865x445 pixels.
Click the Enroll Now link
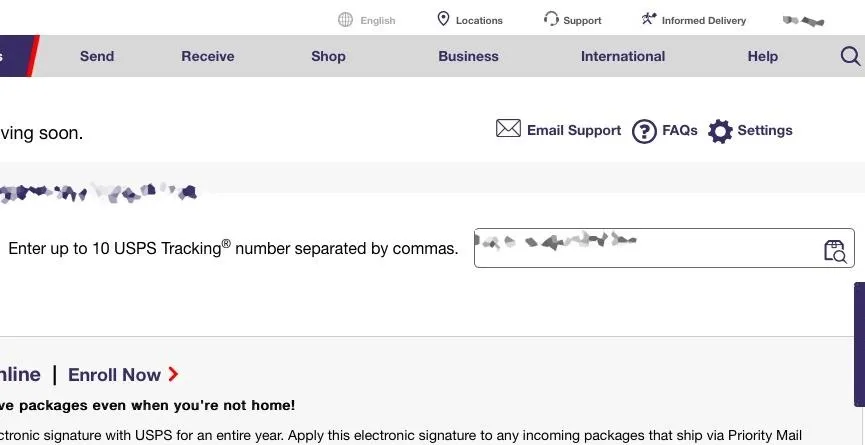pyautogui.click(x=123, y=375)
